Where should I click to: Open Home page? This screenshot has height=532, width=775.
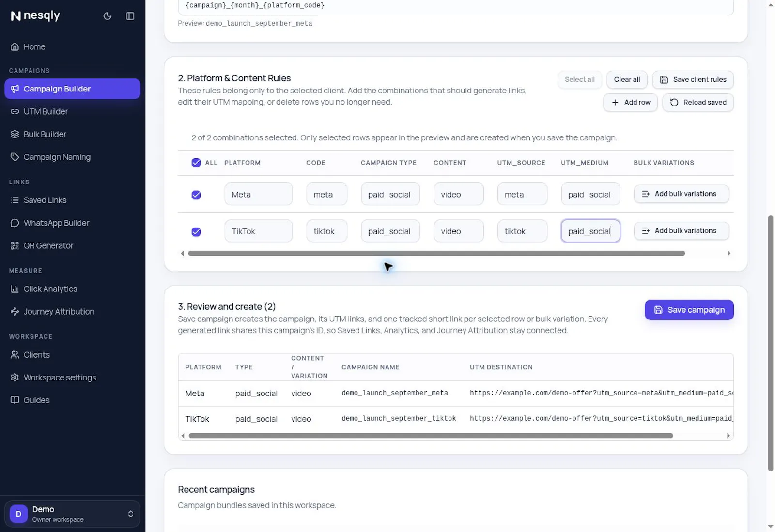tap(72, 46)
